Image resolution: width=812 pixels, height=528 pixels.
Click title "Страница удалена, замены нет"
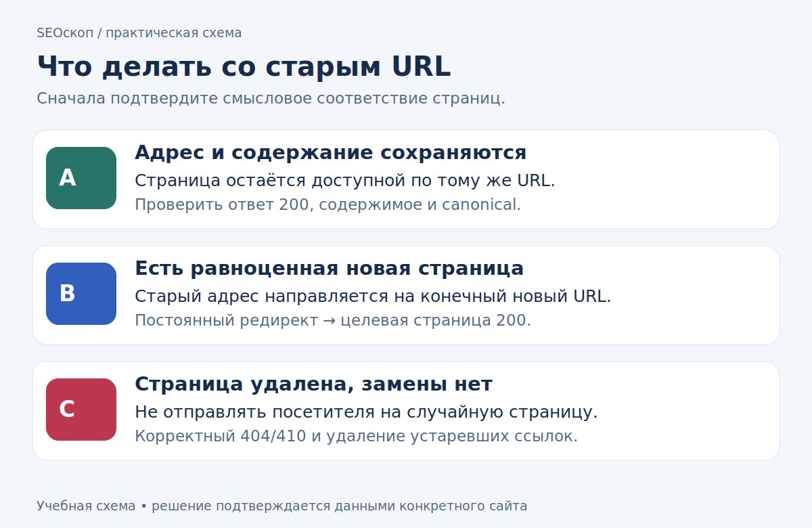click(313, 384)
